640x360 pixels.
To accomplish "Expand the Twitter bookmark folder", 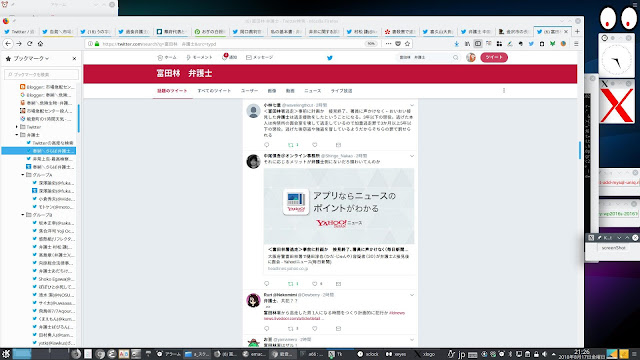I will click(x=17, y=127).
